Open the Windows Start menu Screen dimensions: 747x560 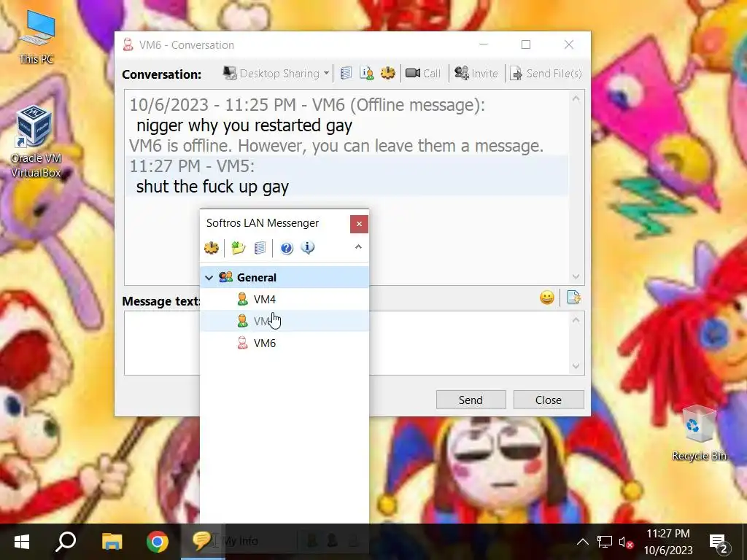coord(21,542)
